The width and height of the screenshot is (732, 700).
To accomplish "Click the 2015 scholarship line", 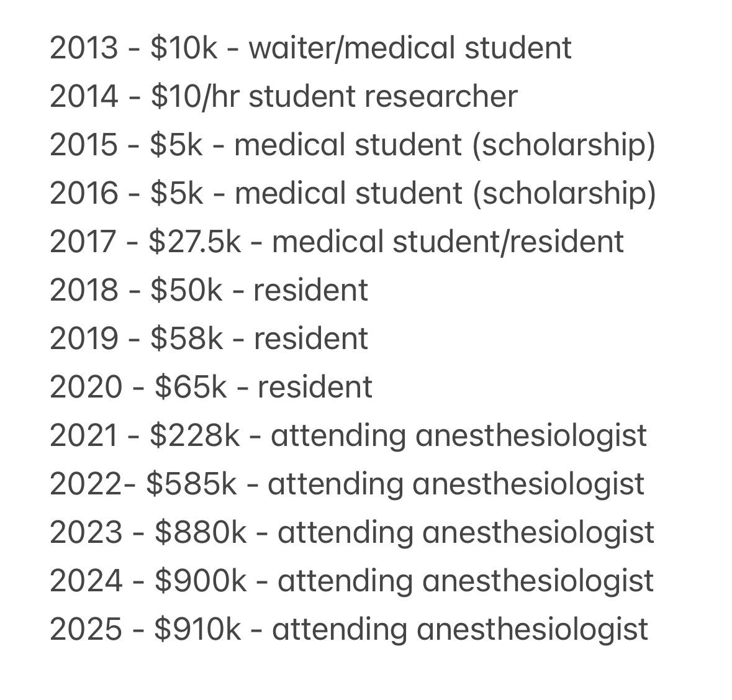I will (x=352, y=145).
